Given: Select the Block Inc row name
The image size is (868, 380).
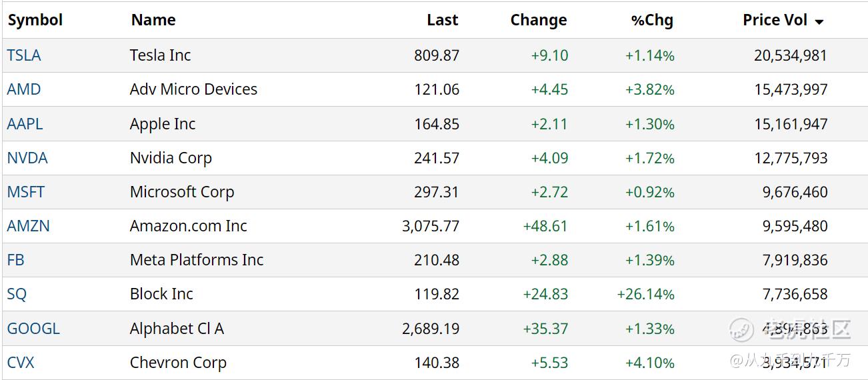Looking at the screenshot, I should (x=162, y=294).
